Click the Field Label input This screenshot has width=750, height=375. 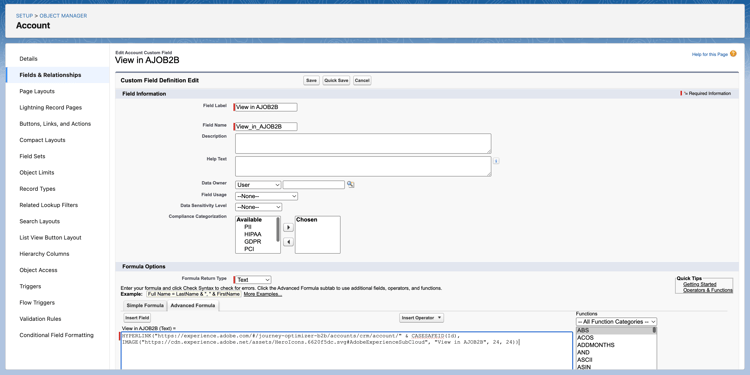[266, 107]
